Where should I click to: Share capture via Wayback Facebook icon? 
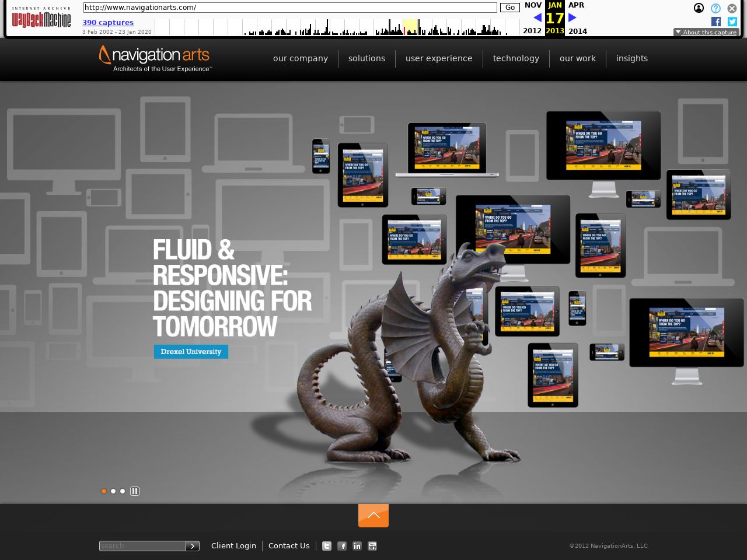pos(716,22)
